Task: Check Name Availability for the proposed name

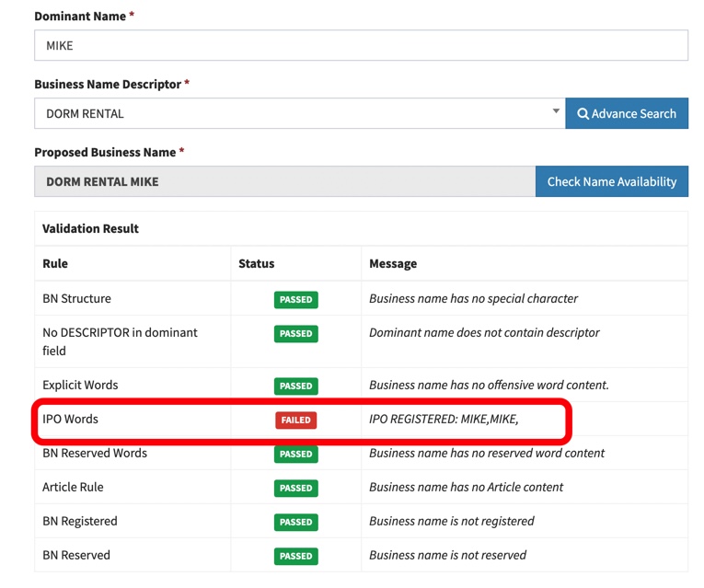Action: coord(611,181)
